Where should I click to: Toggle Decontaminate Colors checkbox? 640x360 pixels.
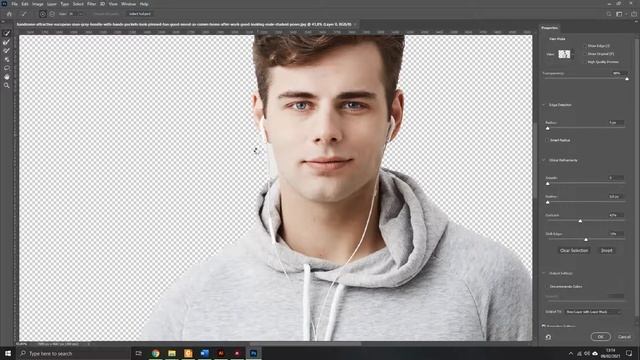click(547, 287)
